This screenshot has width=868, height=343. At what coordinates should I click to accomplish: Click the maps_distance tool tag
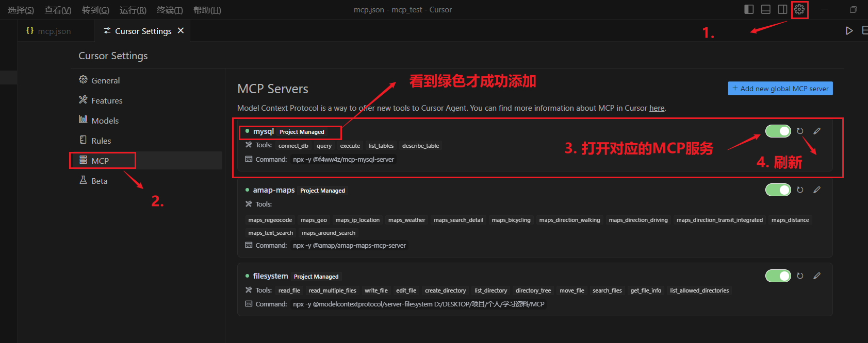[790, 220]
